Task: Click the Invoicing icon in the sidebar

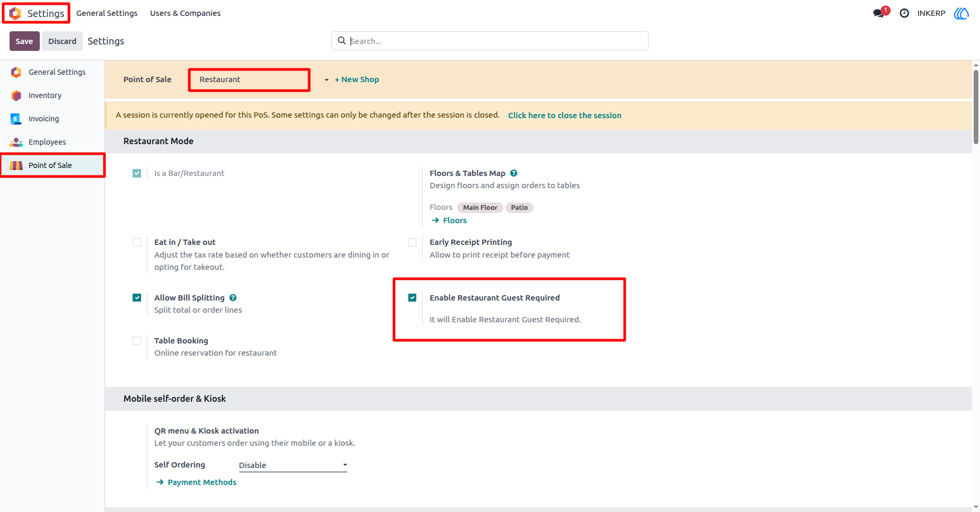Action: pyautogui.click(x=16, y=119)
